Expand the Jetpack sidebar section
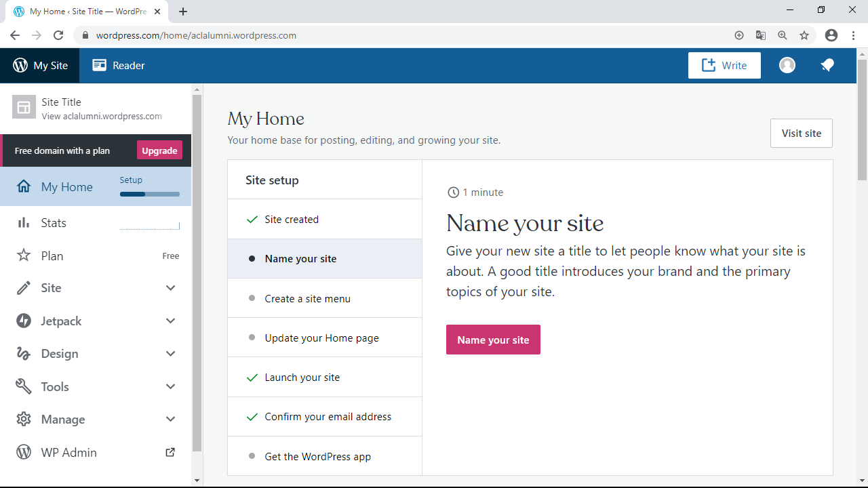 click(170, 321)
